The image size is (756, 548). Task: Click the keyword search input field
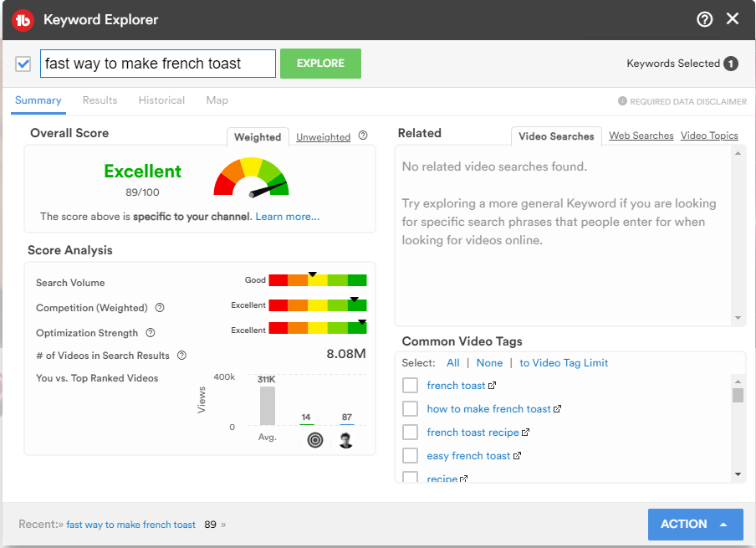pyautogui.click(x=158, y=64)
